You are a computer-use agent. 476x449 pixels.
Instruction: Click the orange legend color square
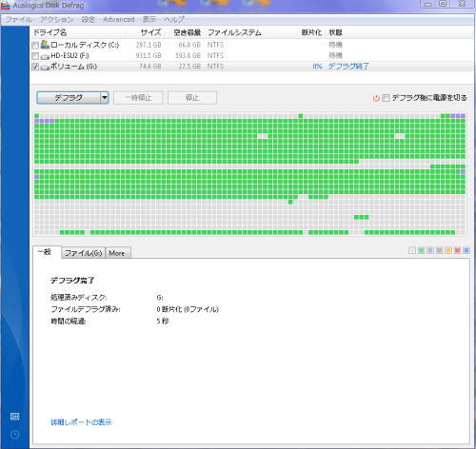[x=448, y=250]
